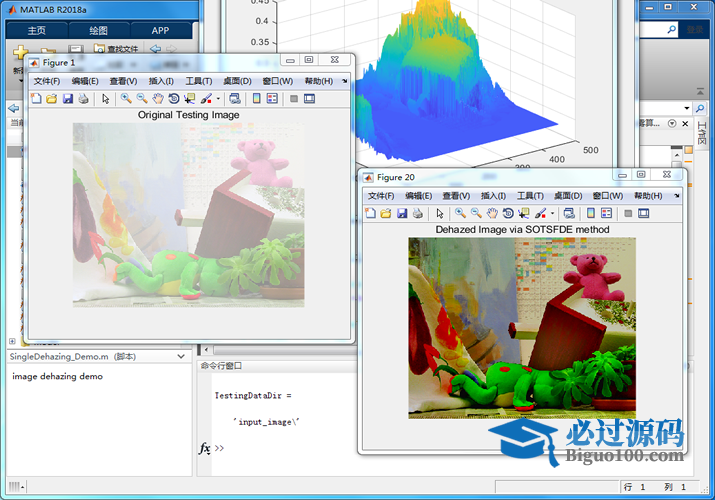715x500 pixels.
Task: Hide plot tools in Figure 1
Action: 294,98
